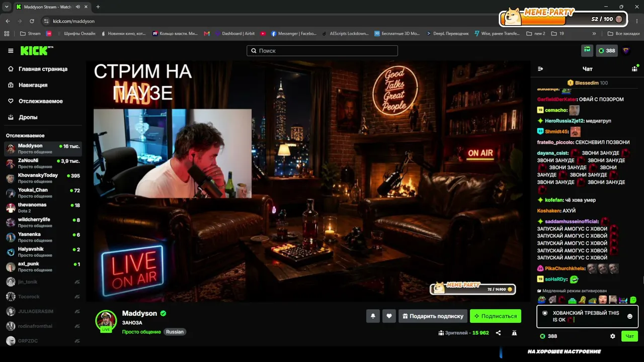Open a new browser tab

click(x=98, y=7)
